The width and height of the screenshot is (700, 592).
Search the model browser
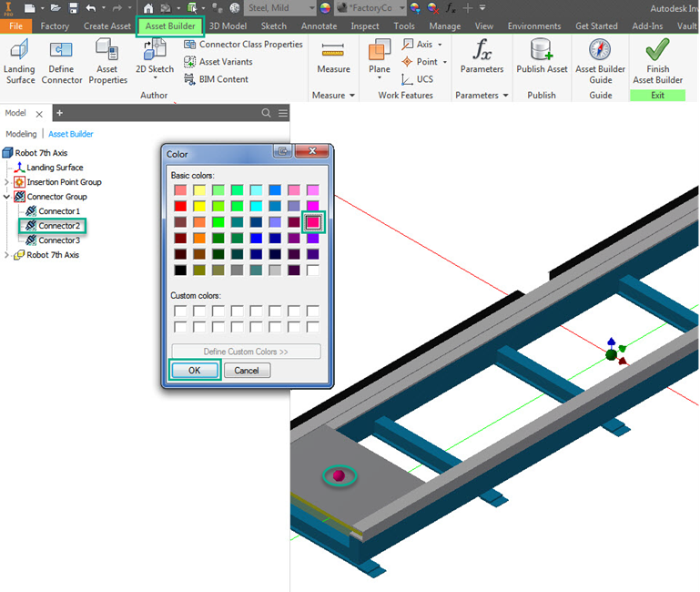[266, 113]
